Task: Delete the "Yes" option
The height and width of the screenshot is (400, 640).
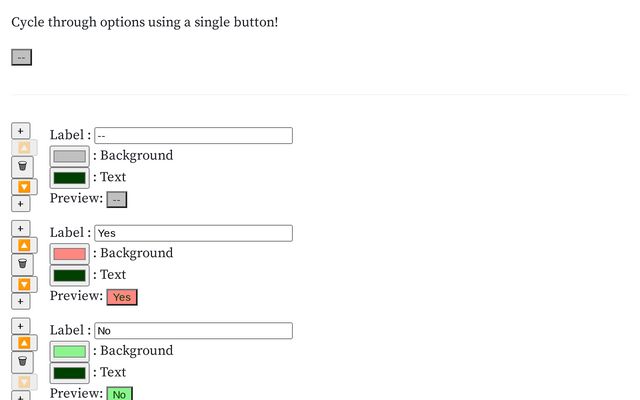Action: (24, 264)
